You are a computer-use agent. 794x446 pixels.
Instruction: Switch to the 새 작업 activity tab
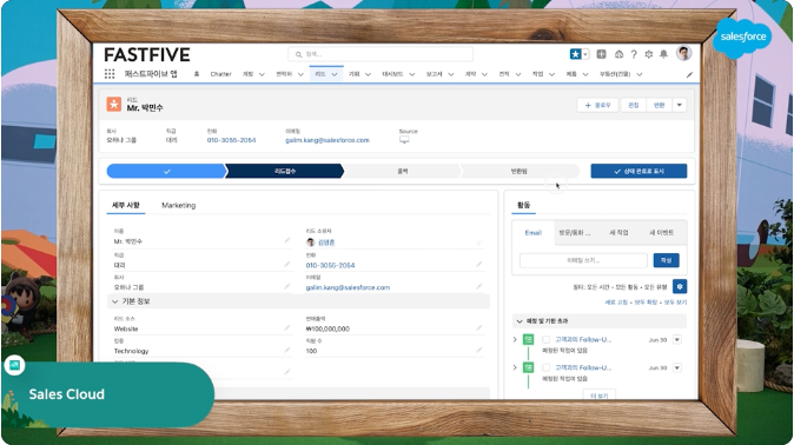pyautogui.click(x=619, y=233)
